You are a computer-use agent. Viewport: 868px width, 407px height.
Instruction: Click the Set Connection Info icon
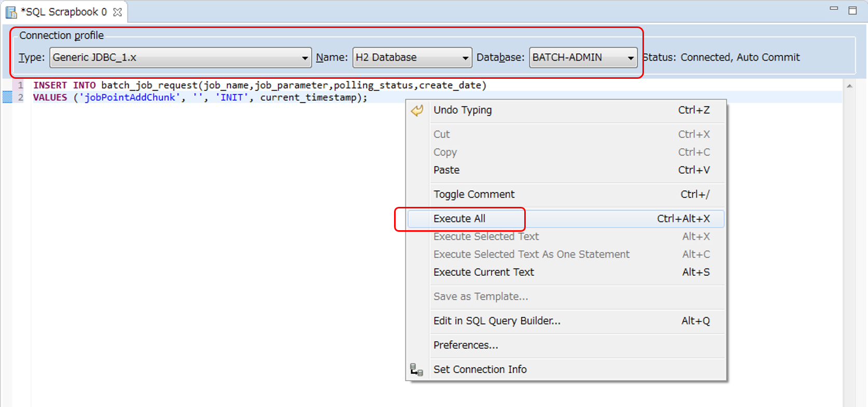[417, 370]
